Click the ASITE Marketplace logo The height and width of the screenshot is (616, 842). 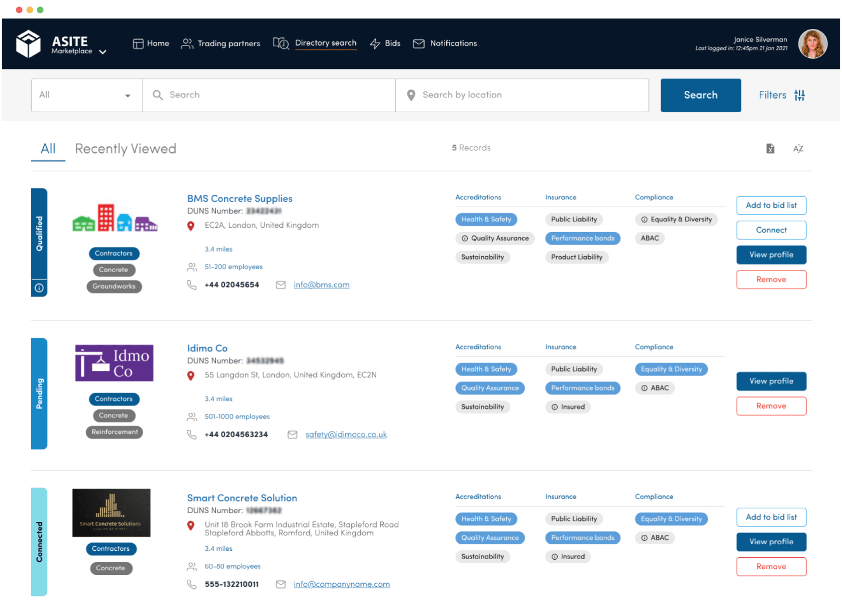click(29, 43)
